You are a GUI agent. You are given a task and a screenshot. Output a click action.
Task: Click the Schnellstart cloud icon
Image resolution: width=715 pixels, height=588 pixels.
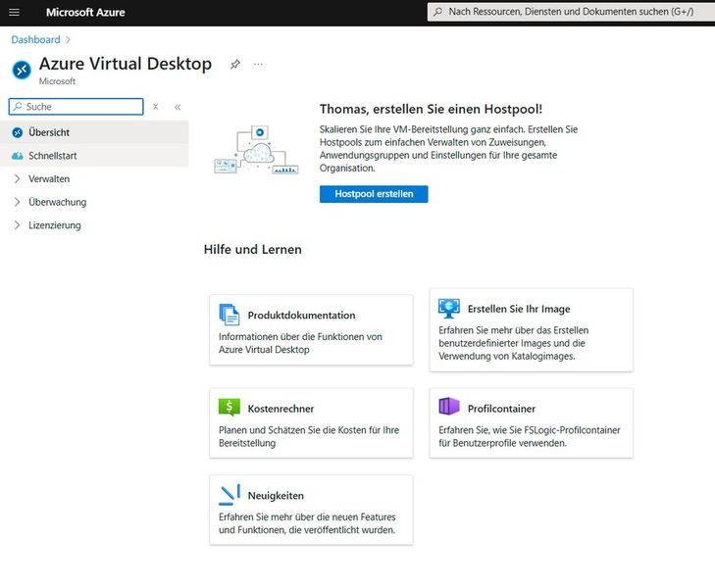(x=18, y=156)
